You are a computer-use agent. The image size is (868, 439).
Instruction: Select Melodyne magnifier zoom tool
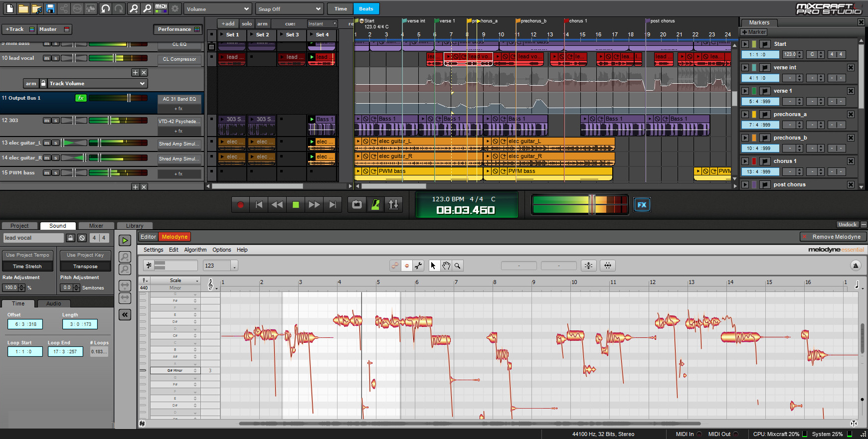point(458,266)
